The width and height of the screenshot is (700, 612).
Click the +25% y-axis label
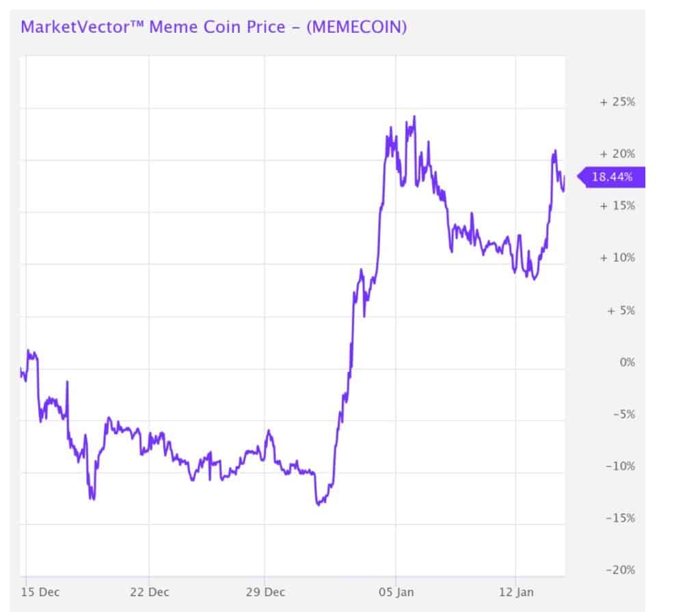tap(617, 102)
